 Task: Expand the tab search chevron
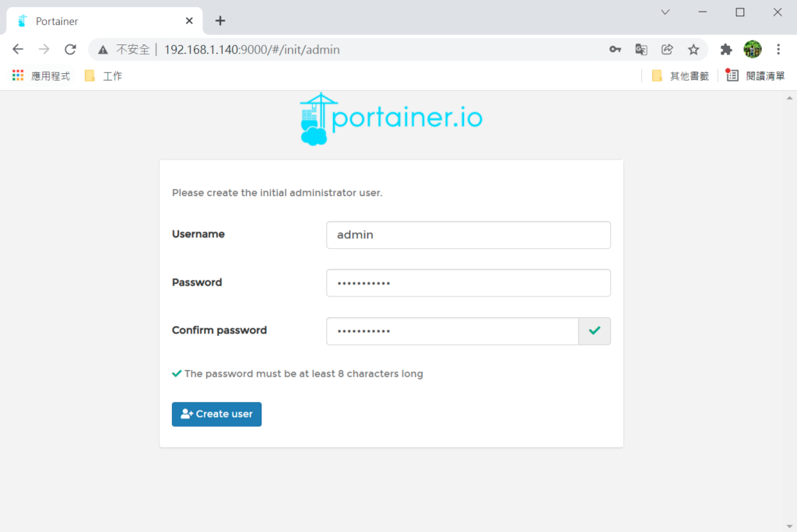665,12
